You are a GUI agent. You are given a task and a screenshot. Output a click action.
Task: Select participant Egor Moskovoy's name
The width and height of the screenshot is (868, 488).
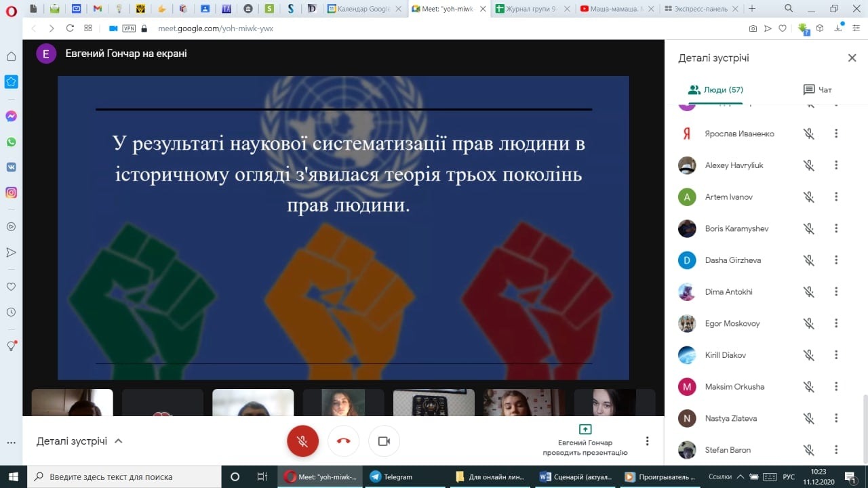pyautogui.click(x=732, y=323)
